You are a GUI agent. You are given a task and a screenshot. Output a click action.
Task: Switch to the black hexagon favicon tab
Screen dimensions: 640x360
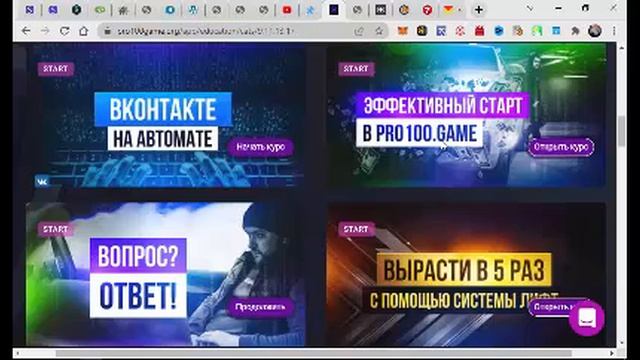click(x=76, y=10)
